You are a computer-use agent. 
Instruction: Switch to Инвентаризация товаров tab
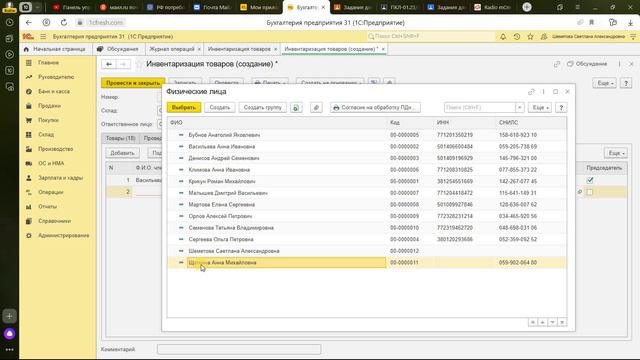click(242, 49)
